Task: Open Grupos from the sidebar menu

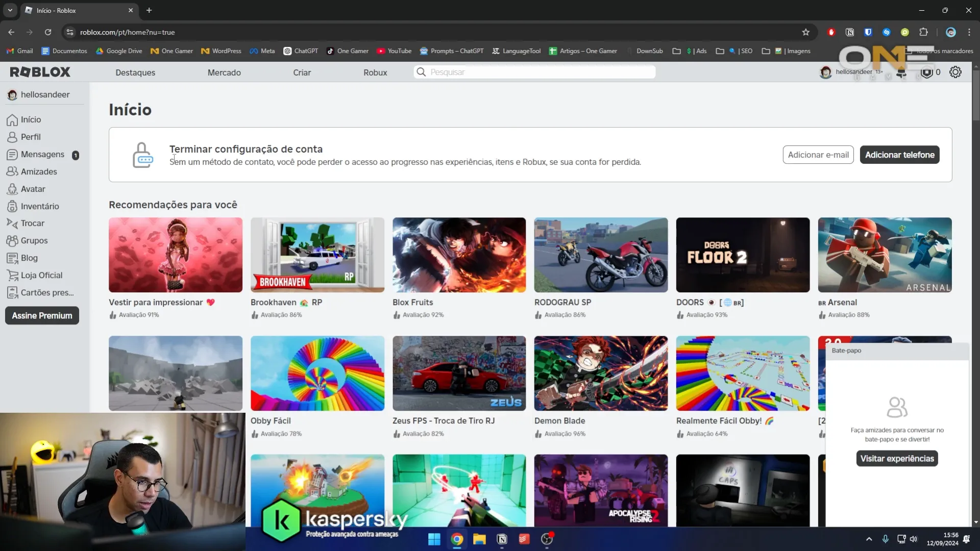Action: click(x=34, y=240)
